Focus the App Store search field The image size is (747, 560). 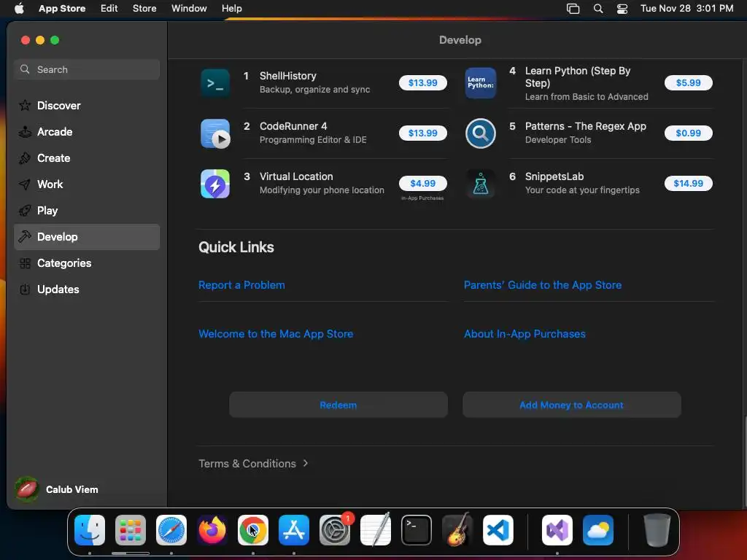click(x=87, y=69)
